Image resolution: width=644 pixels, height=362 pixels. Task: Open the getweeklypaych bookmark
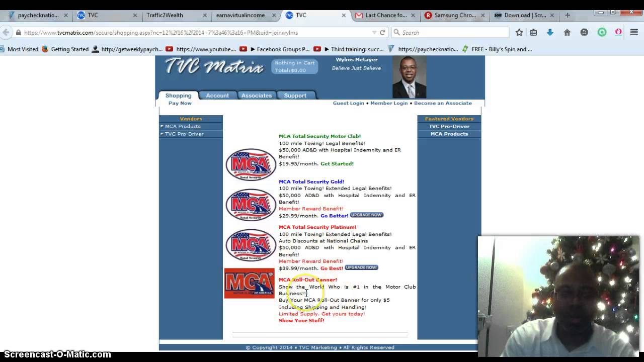pos(127,49)
